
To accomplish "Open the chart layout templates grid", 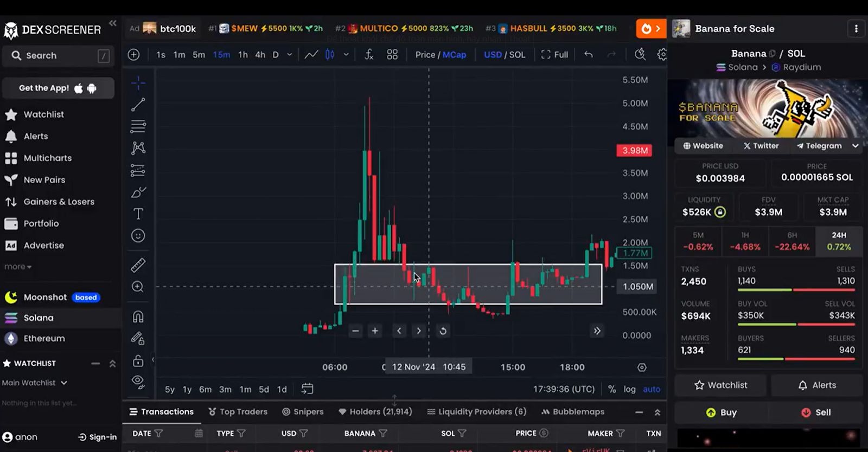I will tap(392, 55).
